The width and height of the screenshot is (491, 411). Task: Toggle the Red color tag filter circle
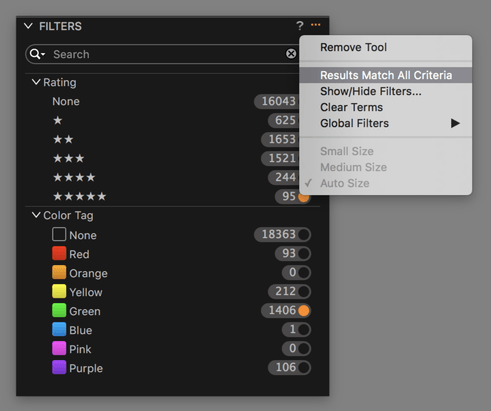click(304, 254)
